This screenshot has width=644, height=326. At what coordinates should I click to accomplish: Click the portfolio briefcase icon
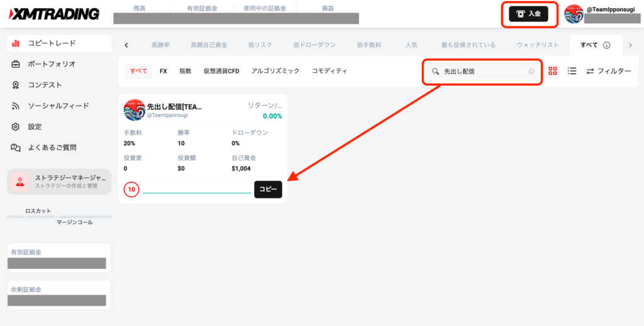click(16, 64)
